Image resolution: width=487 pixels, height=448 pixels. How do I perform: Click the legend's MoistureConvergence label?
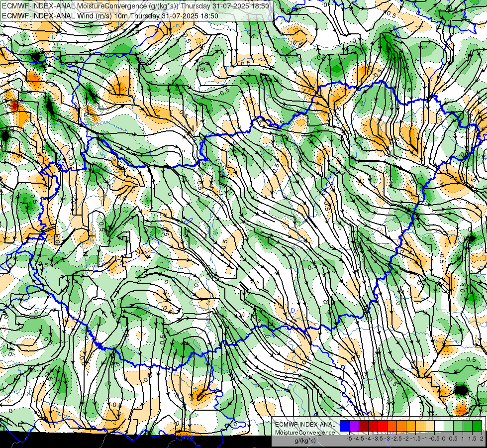305,433
